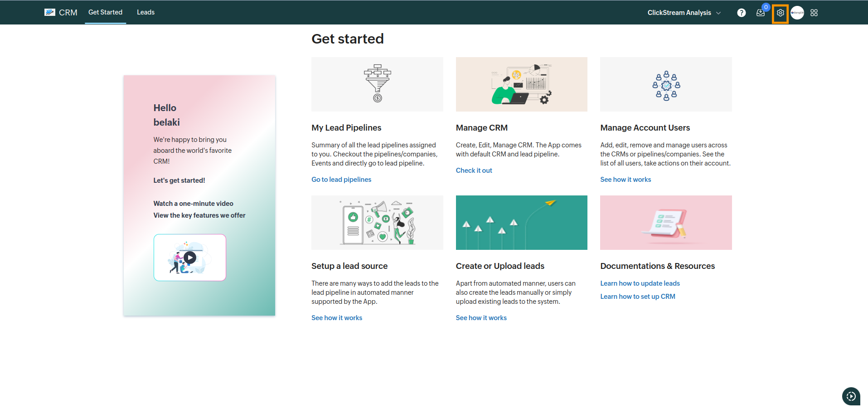Click the Documentations & Resources heading
868x414 pixels.
tap(658, 266)
